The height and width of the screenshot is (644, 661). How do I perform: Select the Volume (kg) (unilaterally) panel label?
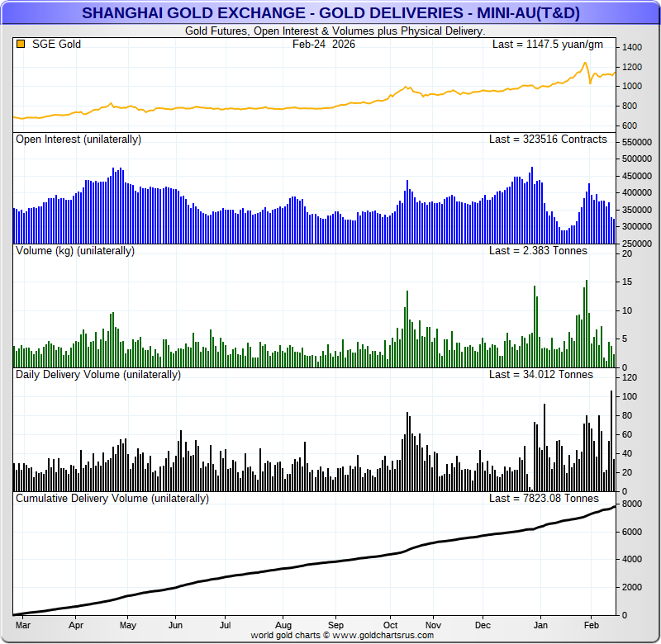(x=75, y=250)
